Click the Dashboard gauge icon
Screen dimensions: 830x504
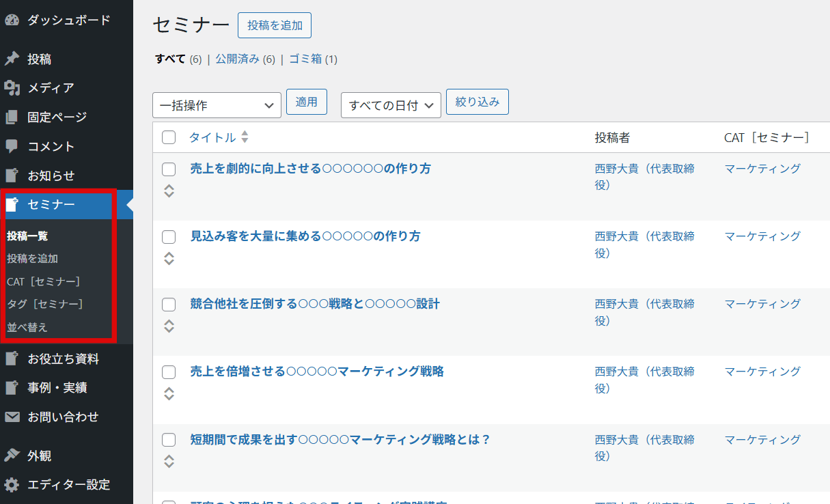[x=12, y=20]
